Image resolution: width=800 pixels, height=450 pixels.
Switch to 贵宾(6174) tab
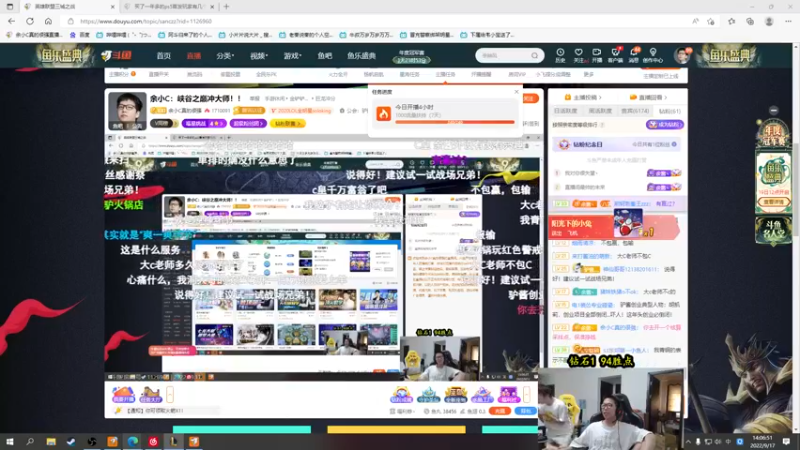coord(635,111)
